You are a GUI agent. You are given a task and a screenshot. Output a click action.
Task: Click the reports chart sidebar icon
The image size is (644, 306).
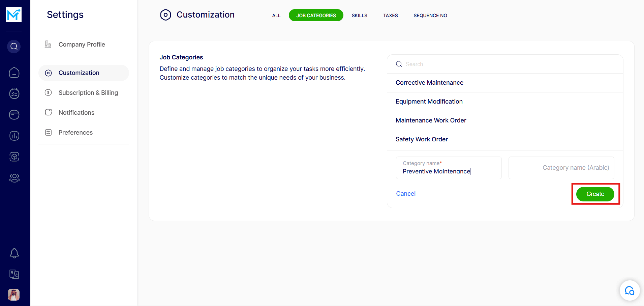pyautogui.click(x=14, y=136)
